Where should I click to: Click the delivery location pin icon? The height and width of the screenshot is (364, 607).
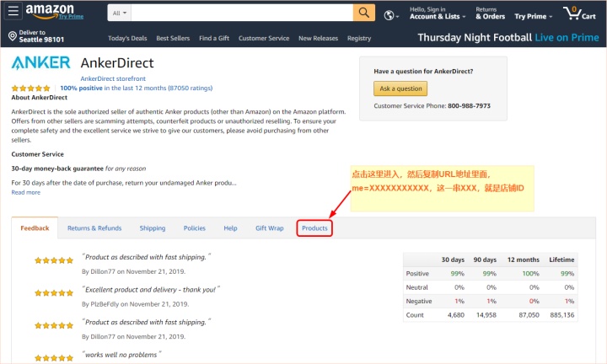tap(13, 36)
